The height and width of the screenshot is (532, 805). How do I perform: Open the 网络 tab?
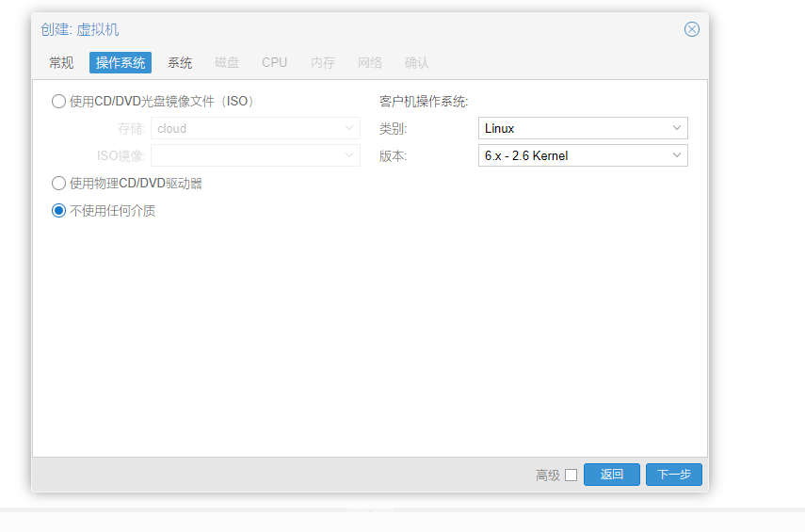(x=370, y=63)
